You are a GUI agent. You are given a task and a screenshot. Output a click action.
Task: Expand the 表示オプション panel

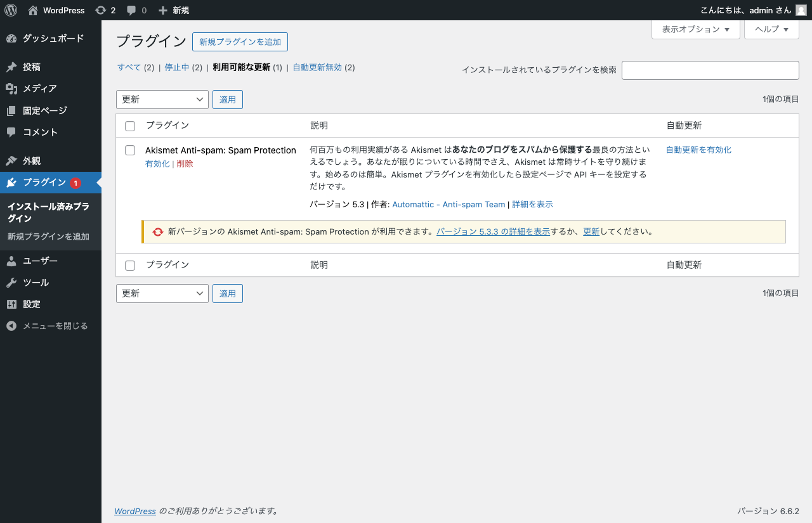(x=696, y=29)
